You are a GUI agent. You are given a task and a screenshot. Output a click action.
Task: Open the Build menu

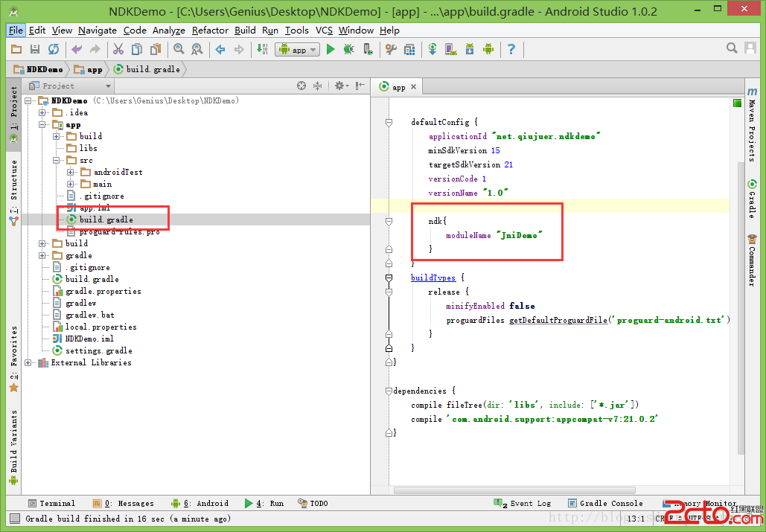(245, 31)
